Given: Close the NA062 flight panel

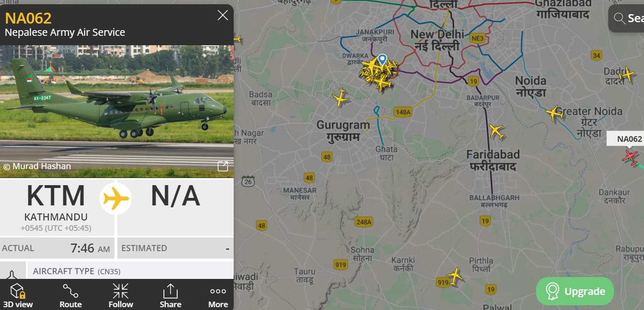Looking at the screenshot, I should pyautogui.click(x=223, y=16).
